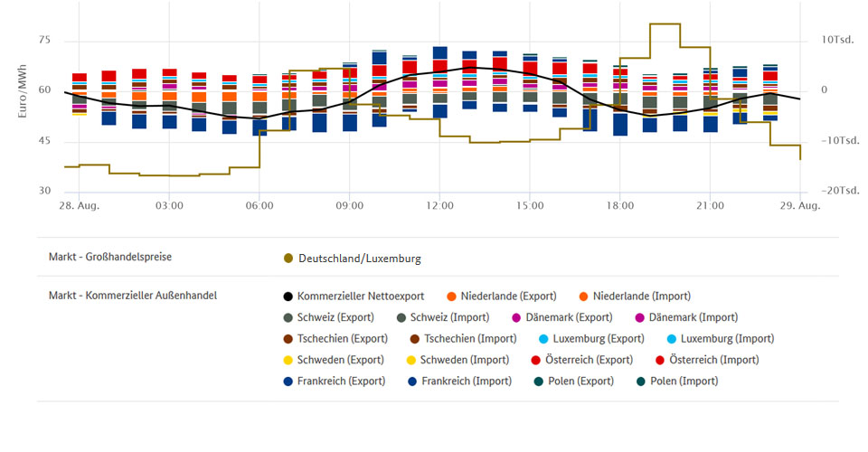Click the stacked trade bar at 12:00
Screen dimensions: 868x452
coord(440,82)
